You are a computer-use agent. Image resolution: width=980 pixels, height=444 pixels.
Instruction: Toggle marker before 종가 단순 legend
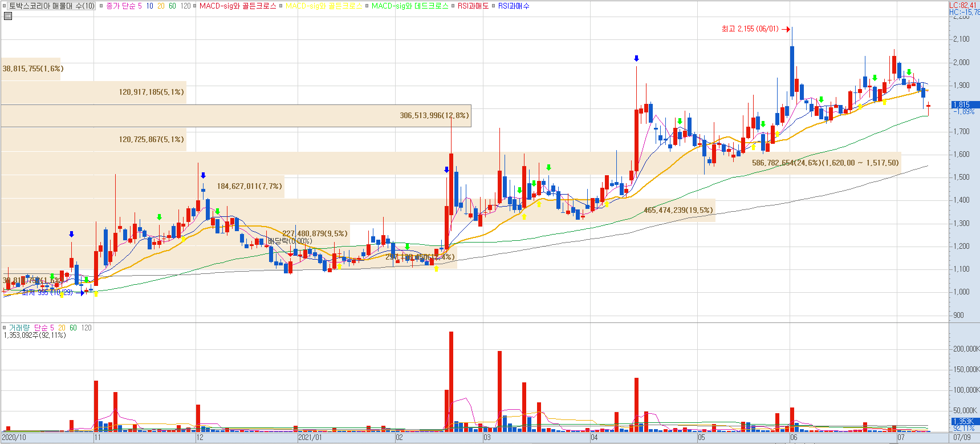101,6
